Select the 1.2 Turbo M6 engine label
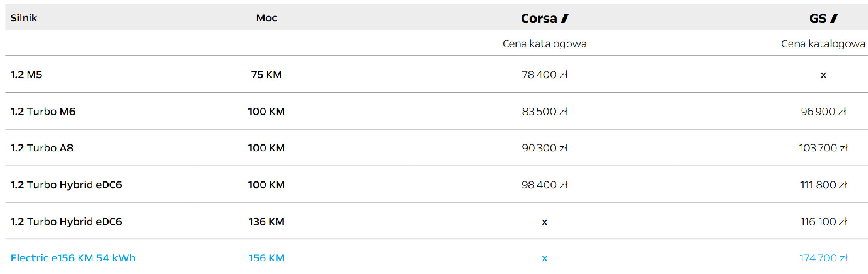The height and width of the screenshot is (274, 868). [43, 112]
